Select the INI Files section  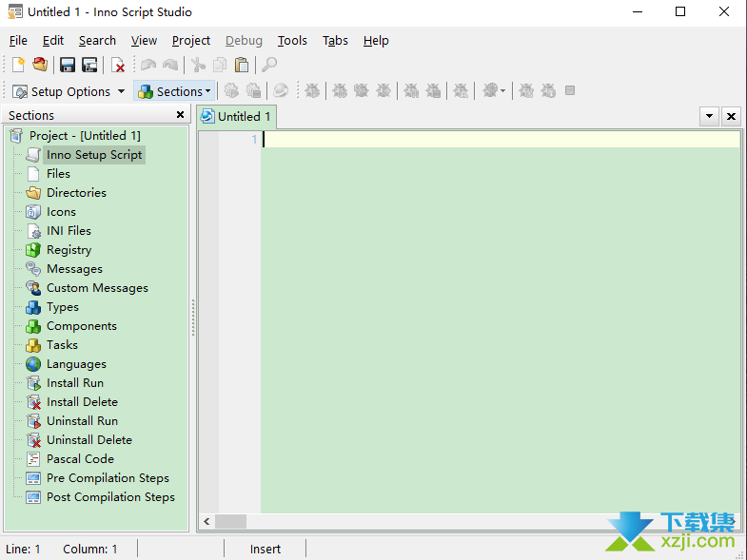[x=69, y=231]
